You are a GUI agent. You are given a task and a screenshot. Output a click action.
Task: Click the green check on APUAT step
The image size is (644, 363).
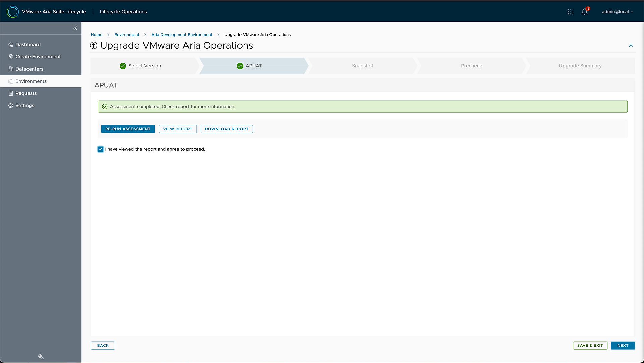click(x=240, y=66)
